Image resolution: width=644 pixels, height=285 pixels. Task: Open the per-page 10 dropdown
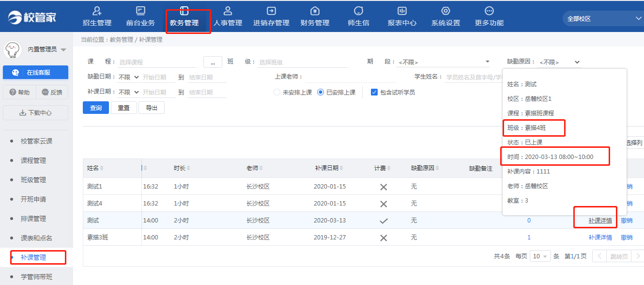point(540,256)
